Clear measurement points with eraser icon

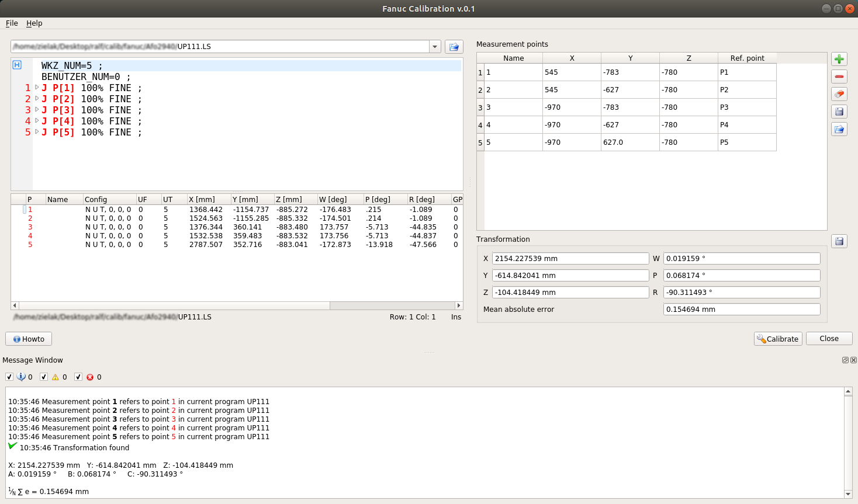click(x=839, y=94)
